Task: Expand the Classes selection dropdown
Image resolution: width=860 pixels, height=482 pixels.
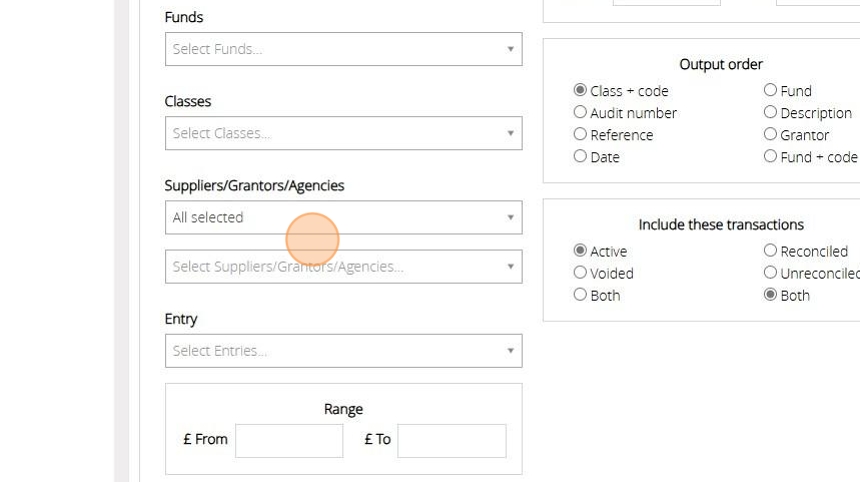Action: click(343, 133)
